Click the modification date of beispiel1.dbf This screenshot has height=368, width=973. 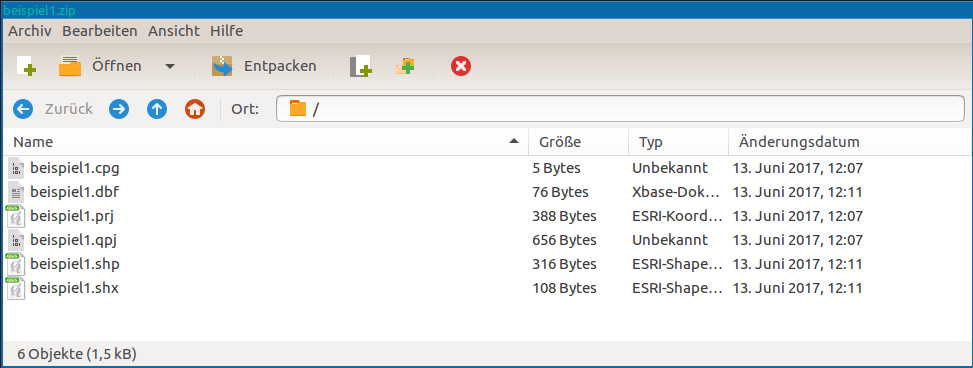coord(797,192)
